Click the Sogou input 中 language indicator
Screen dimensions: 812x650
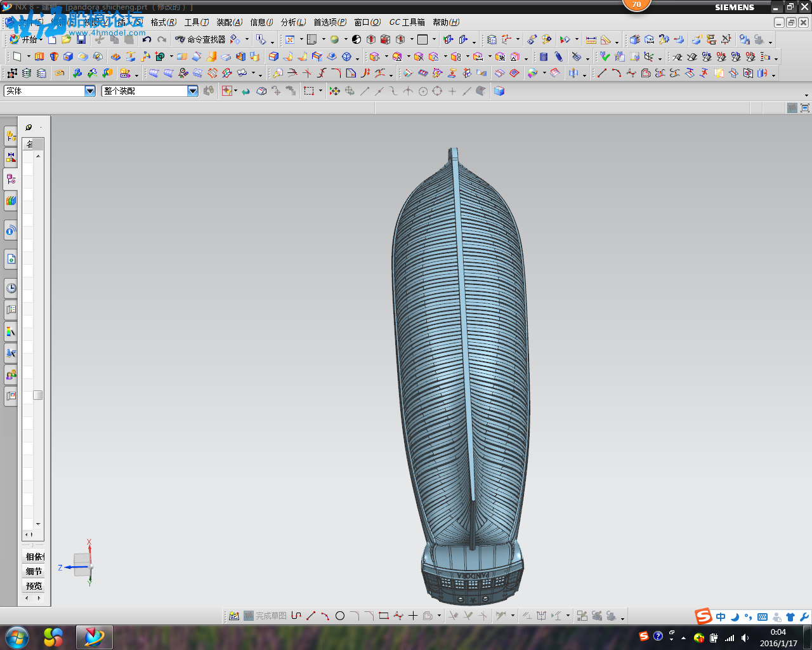[x=721, y=617]
